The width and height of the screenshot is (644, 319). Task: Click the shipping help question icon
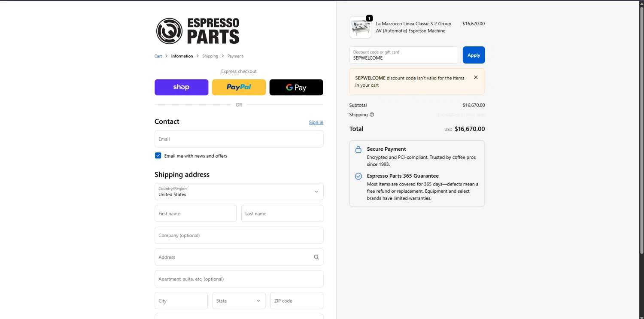(372, 115)
